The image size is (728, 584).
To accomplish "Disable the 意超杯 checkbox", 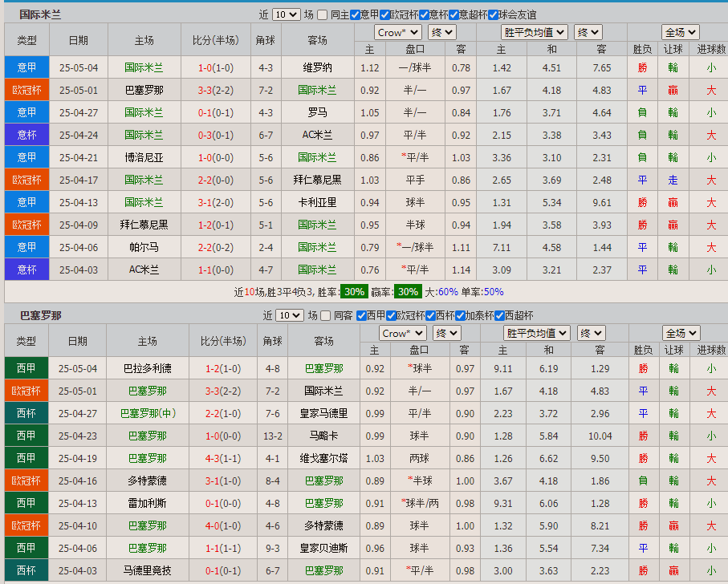I will coord(453,14).
